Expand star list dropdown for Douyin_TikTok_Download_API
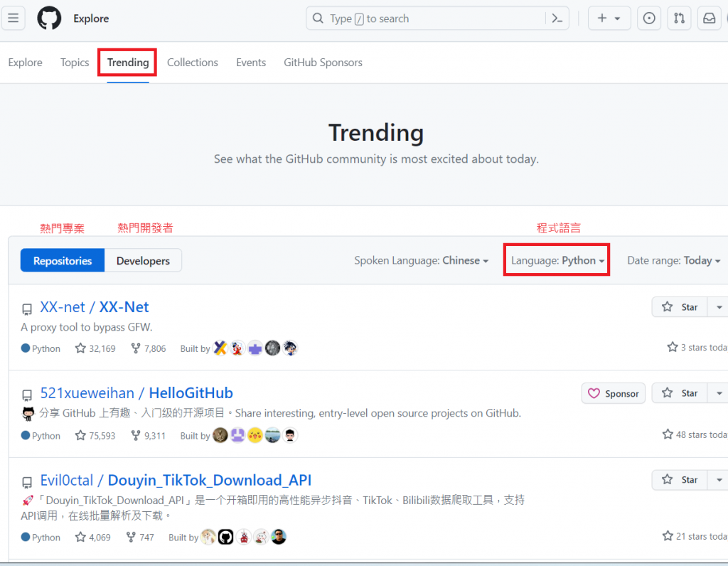 point(718,480)
